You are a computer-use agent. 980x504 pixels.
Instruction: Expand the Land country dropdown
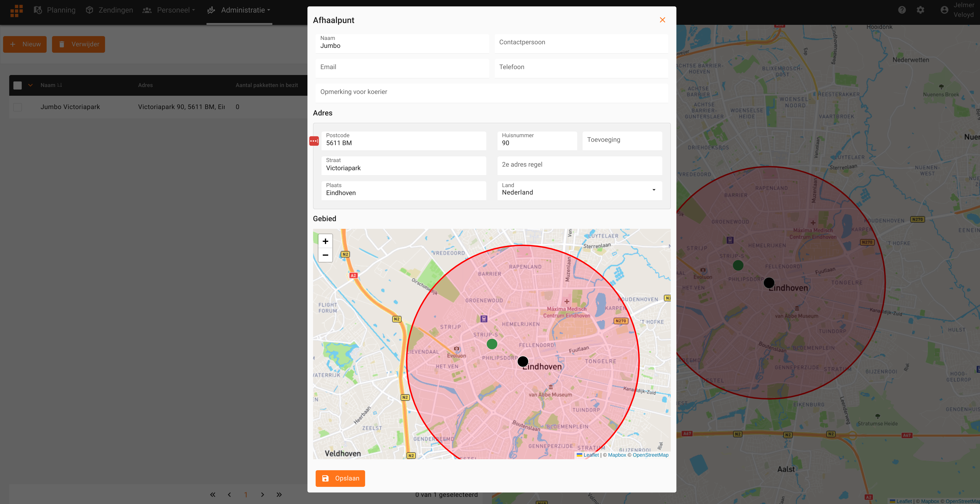coord(654,190)
